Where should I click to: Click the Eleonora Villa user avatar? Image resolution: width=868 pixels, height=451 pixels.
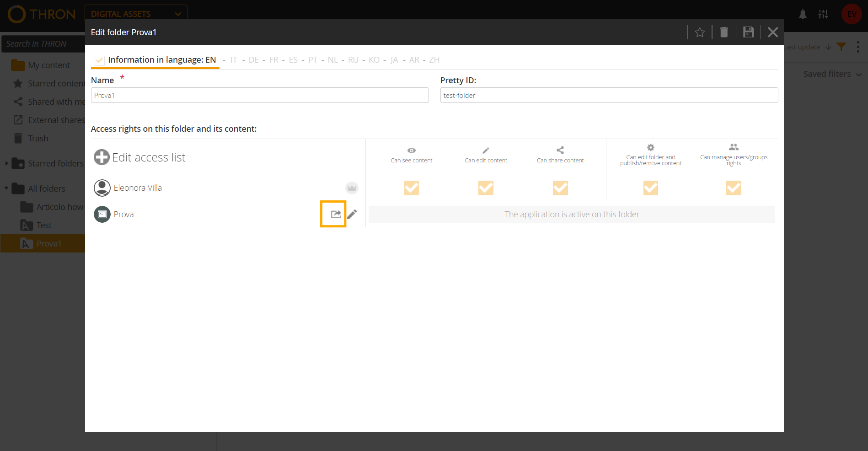tap(102, 188)
